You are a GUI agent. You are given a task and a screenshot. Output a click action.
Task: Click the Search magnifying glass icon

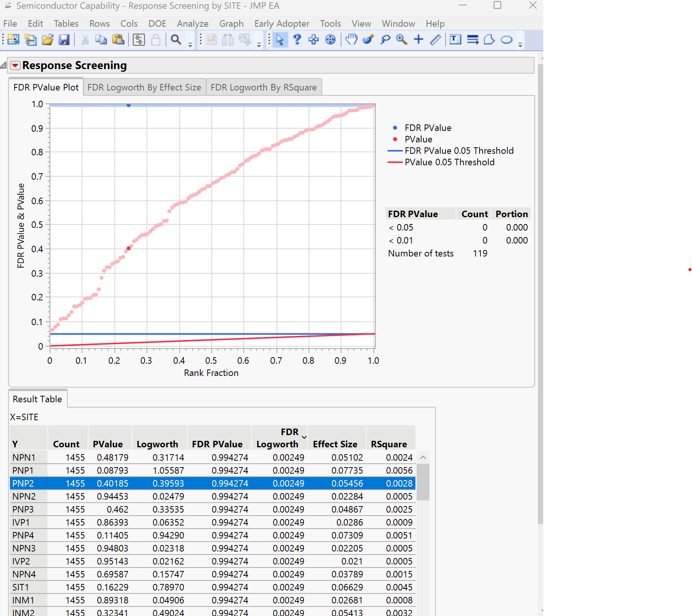pyautogui.click(x=176, y=40)
